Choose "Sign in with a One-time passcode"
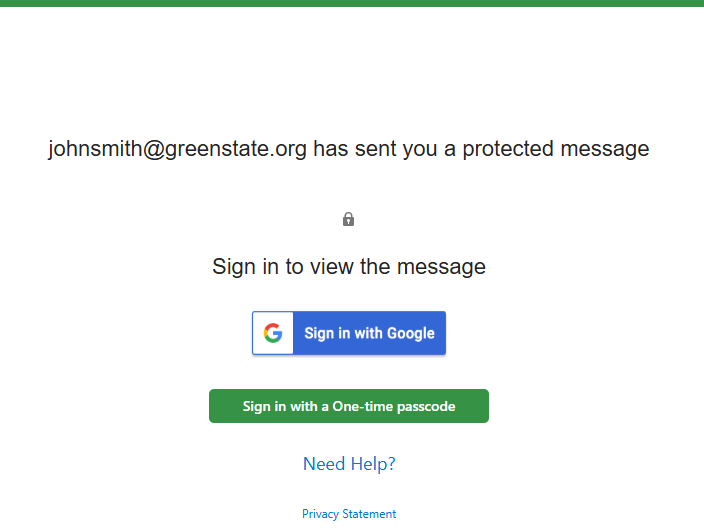 point(348,406)
